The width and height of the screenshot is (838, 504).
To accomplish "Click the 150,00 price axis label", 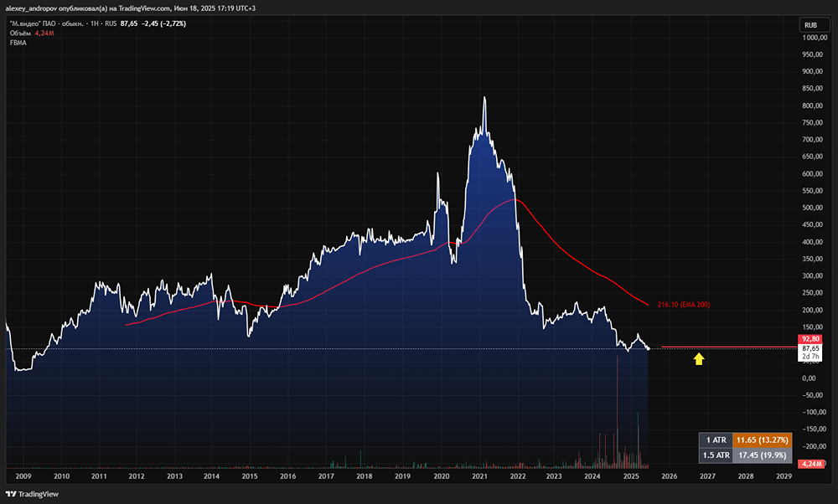I will pyautogui.click(x=812, y=327).
